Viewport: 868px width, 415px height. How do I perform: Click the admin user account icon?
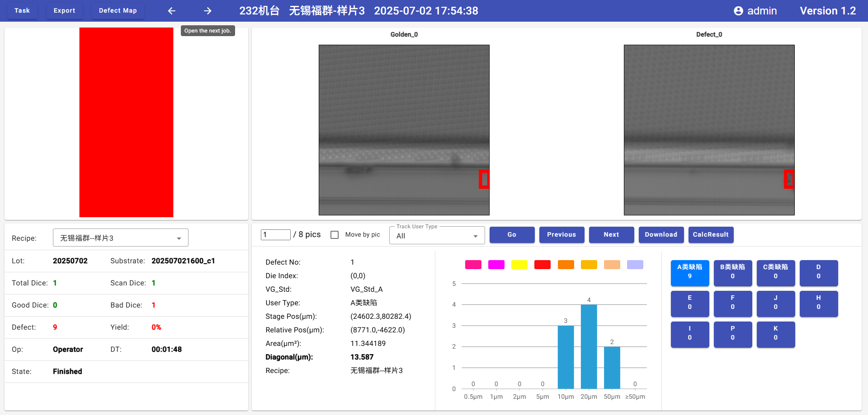click(x=738, y=11)
